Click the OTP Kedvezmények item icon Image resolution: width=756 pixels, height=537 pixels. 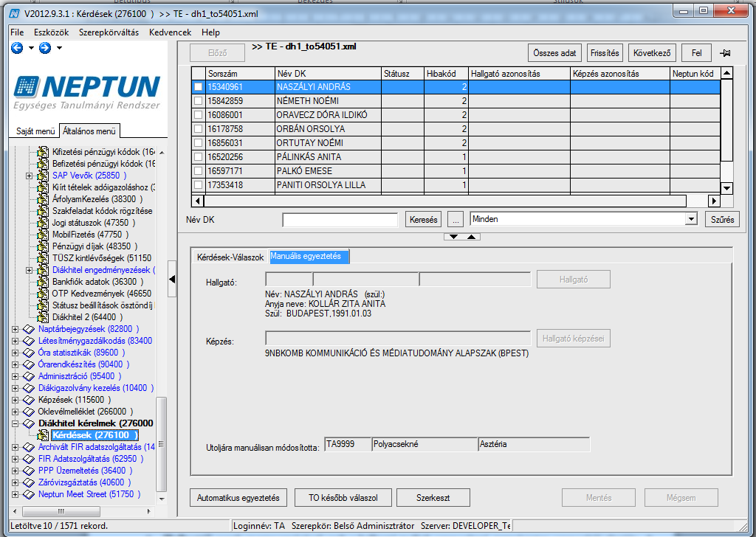(x=43, y=294)
